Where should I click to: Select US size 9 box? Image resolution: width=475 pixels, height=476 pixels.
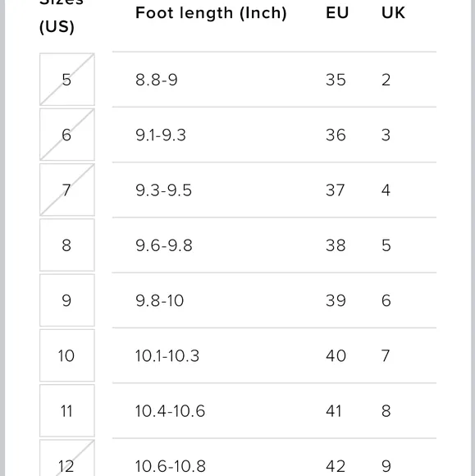pyautogui.click(x=67, y=300)
